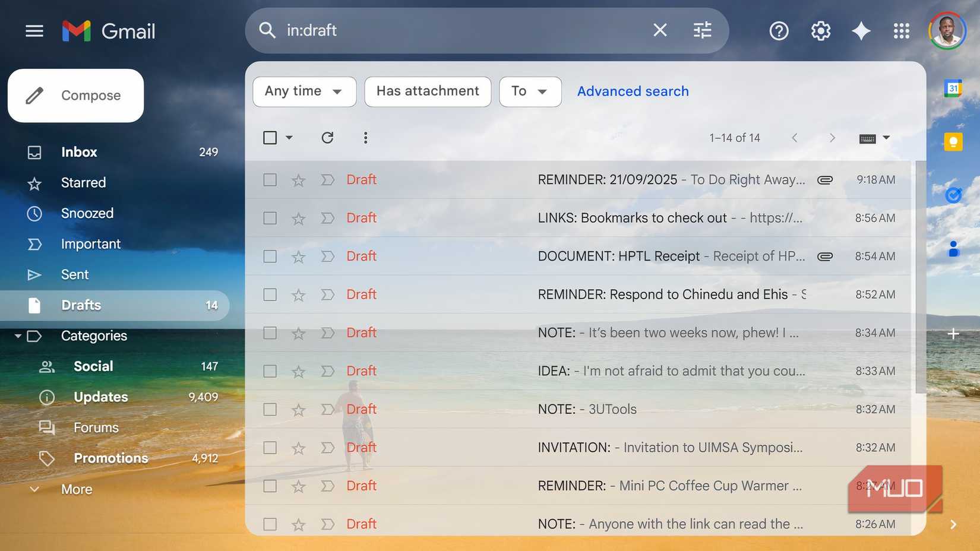
Task: Click the message list vertical scrollbar
Action: (921, 277)
